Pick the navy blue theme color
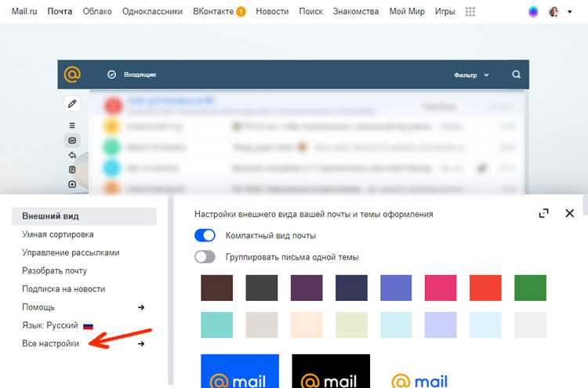Viewport: 588px width, 388px height. (351, 288)
